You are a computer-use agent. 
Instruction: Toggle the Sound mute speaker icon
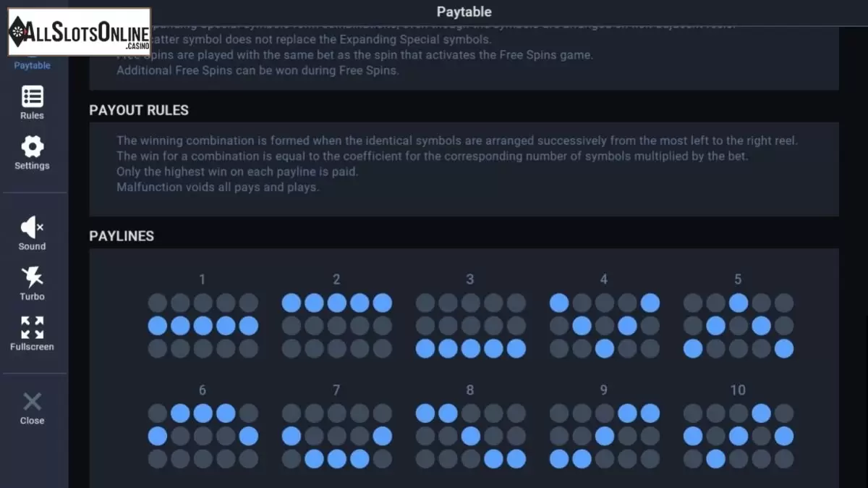click(x=32, y=227)
